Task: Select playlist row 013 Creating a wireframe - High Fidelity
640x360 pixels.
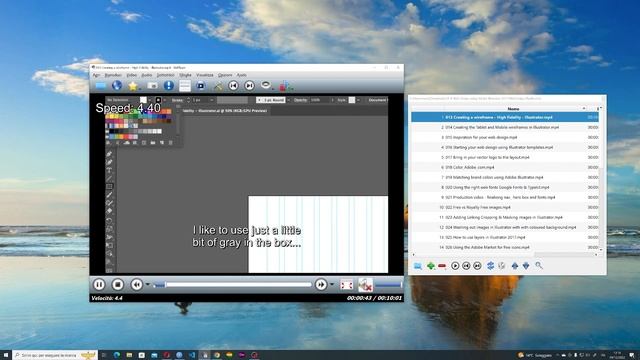Action: coord(505,117)
